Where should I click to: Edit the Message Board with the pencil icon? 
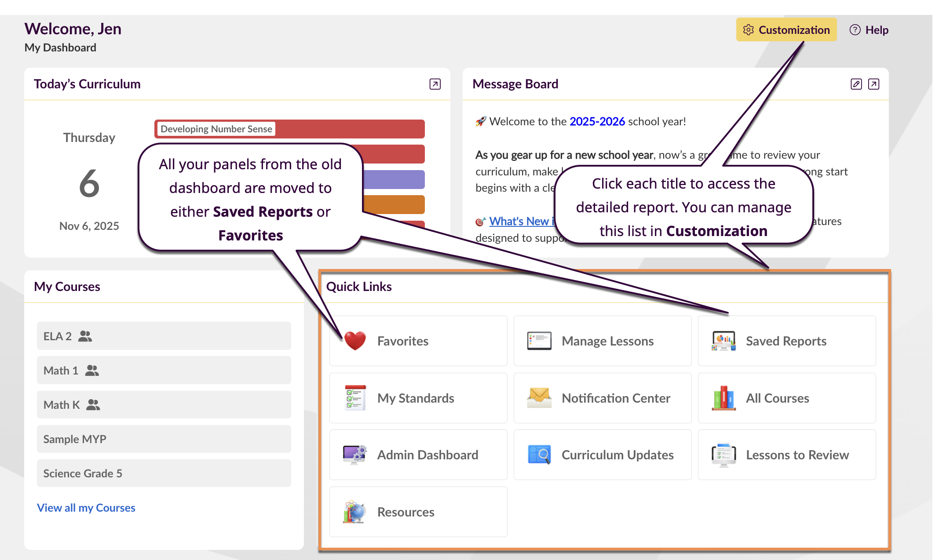click(856, 84)
